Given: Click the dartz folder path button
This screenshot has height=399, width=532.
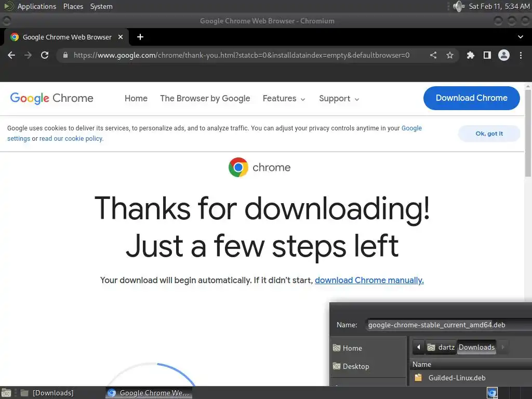Looking at the screenshot, I should 441,347.
